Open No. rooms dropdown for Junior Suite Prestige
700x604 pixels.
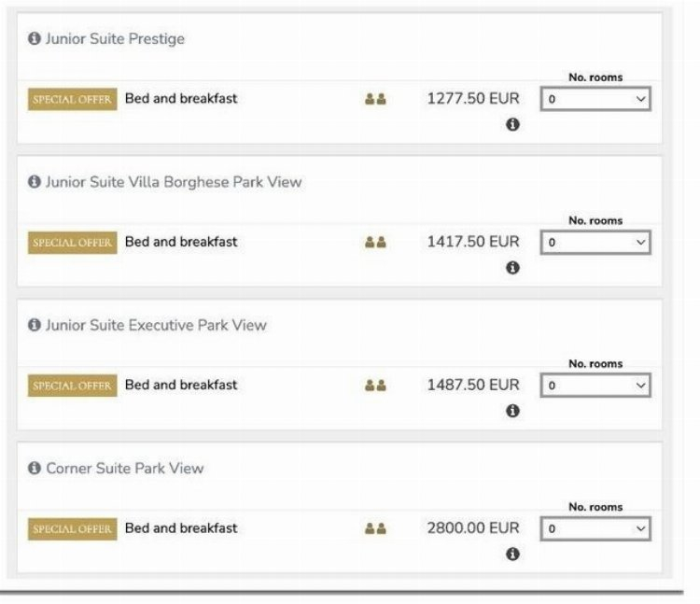(595, 99)
